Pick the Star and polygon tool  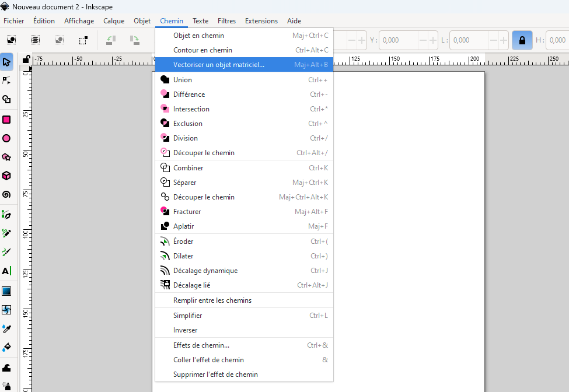(x=6, y=157)
